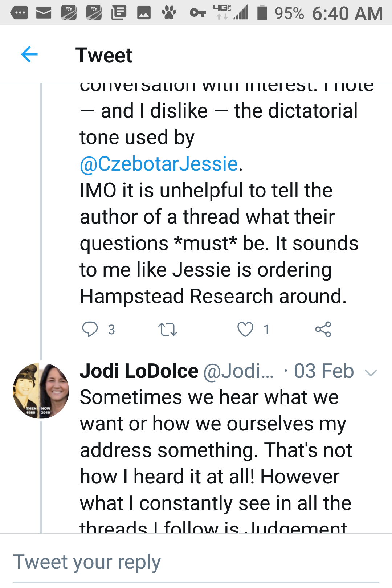Viewport: 392px width, 588px height.
Task: Tap the share icon
Action: coord(323,329)
